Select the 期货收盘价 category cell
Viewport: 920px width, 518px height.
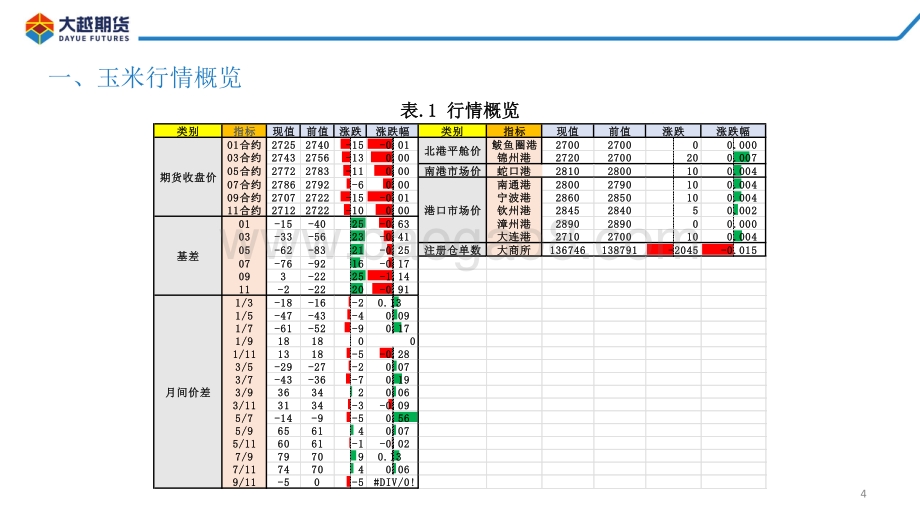click(188, 177)
